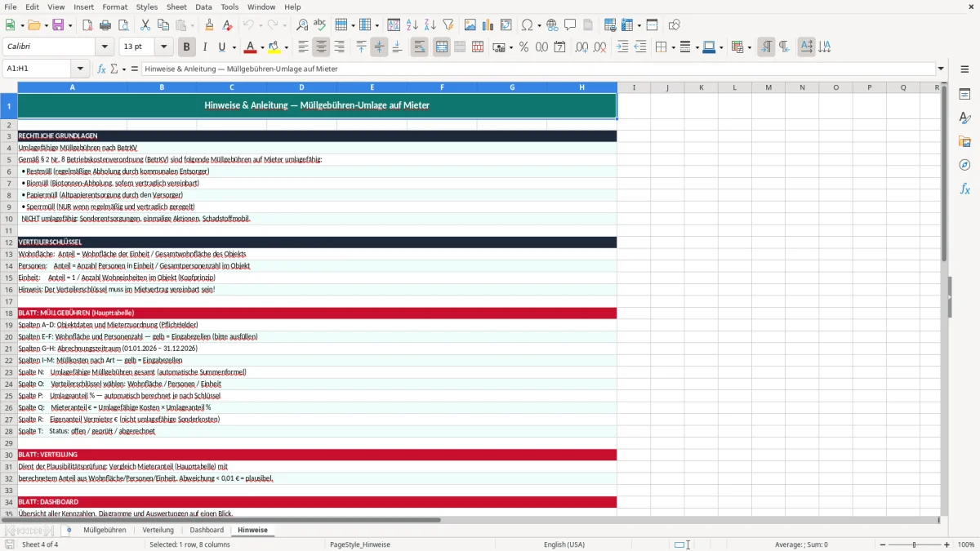Click the 100% zoom level

(x=966, y=544)
